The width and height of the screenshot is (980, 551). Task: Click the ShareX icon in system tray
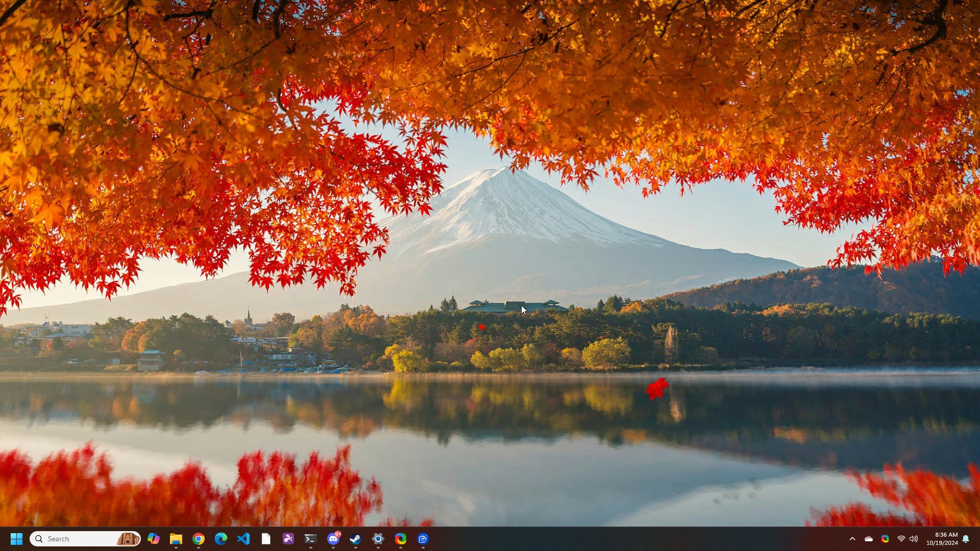coord(885,539)
